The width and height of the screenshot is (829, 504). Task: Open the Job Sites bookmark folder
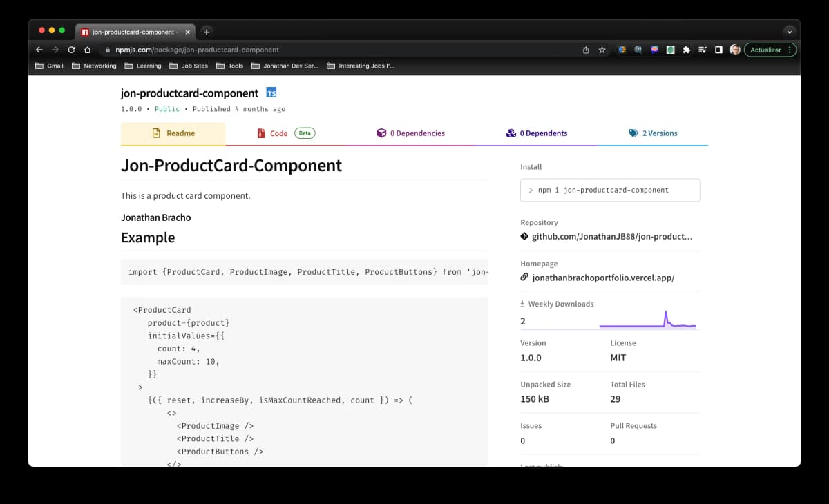(x=189, y=66)
